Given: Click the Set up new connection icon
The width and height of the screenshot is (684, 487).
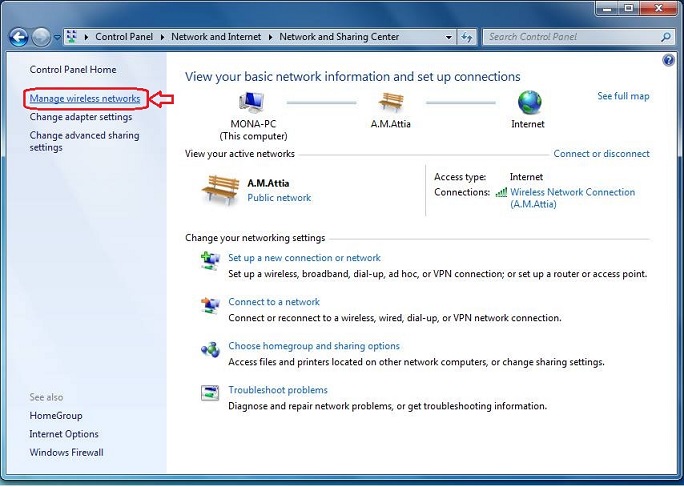Looking at the screenshot, I should point(210,260).
